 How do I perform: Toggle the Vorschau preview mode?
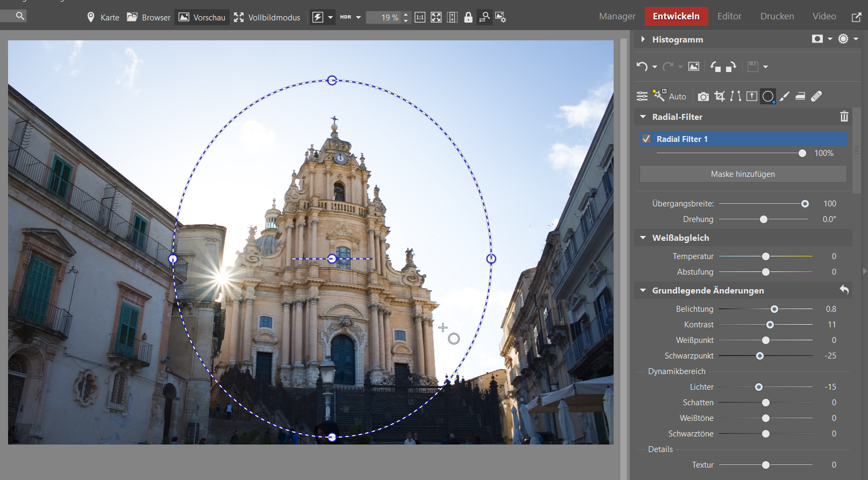coord(202,17)
